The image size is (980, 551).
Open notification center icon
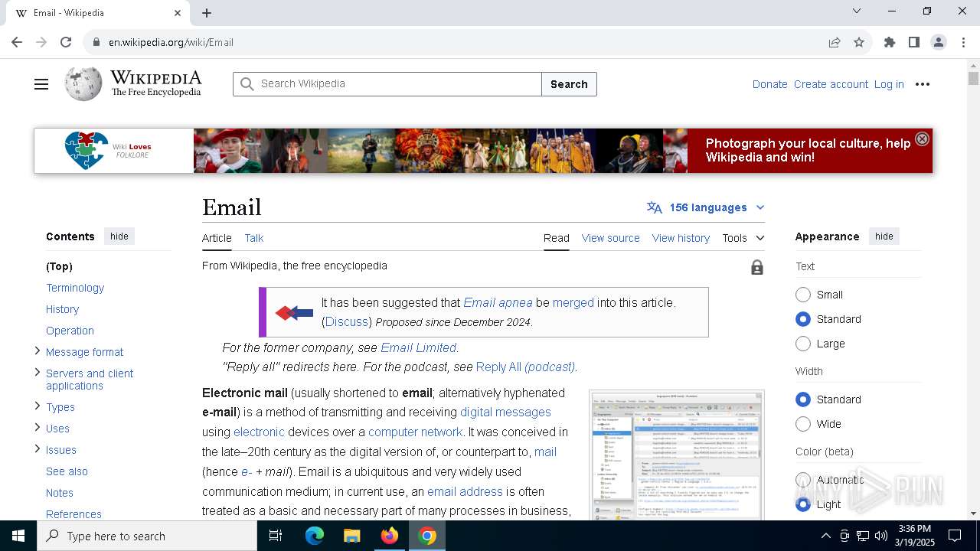(955, 536)
